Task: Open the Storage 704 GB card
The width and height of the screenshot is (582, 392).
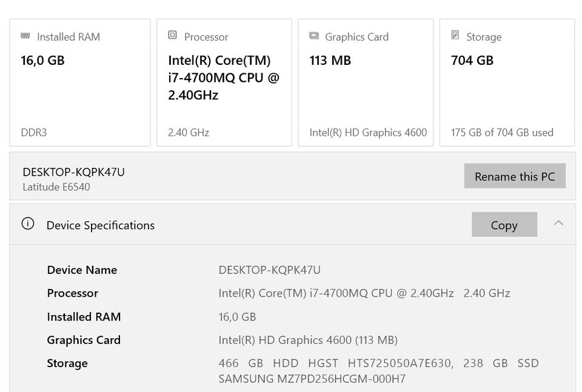Action: (507, 82)
